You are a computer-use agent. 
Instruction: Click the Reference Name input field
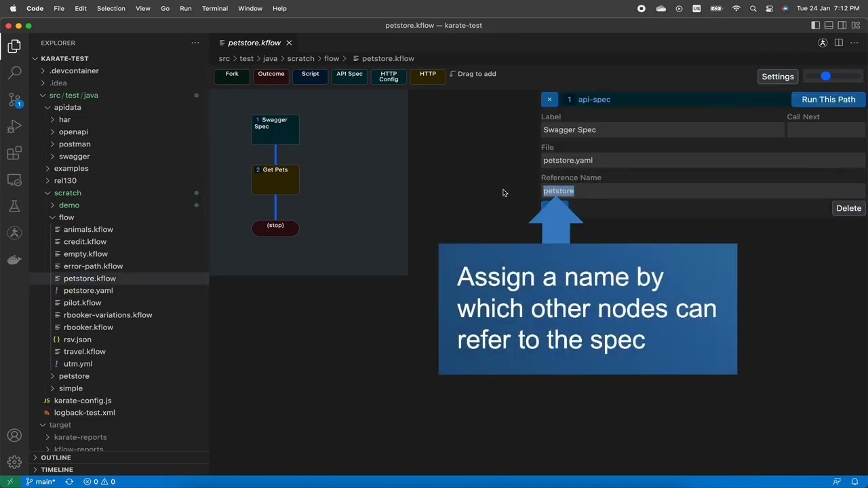pyautogui.click(x=703, y=191)
